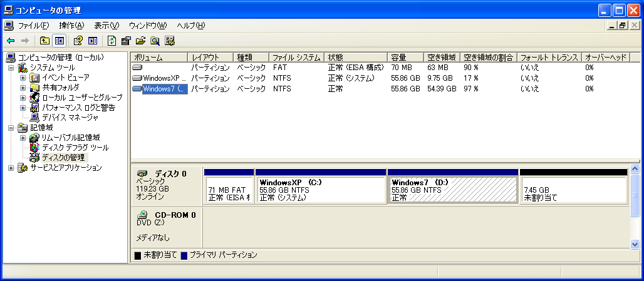Image resolution: width=644 pixels, height=281 pixels.
Task: Click the disk view scrollbar down arrow
Action: (635, 243)
